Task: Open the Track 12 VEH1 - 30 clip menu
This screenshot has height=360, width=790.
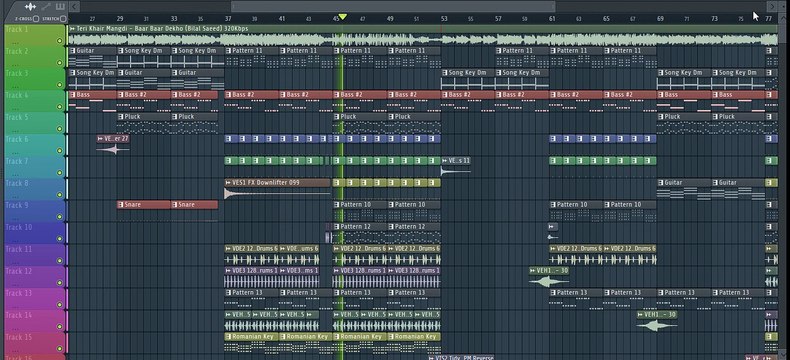Action: point(533,270)
